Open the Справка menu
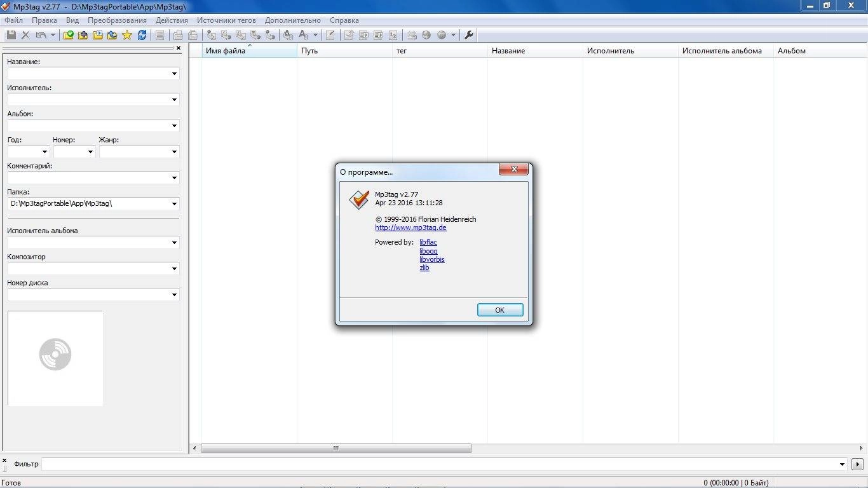868x488 pixels. coord(344,20)
